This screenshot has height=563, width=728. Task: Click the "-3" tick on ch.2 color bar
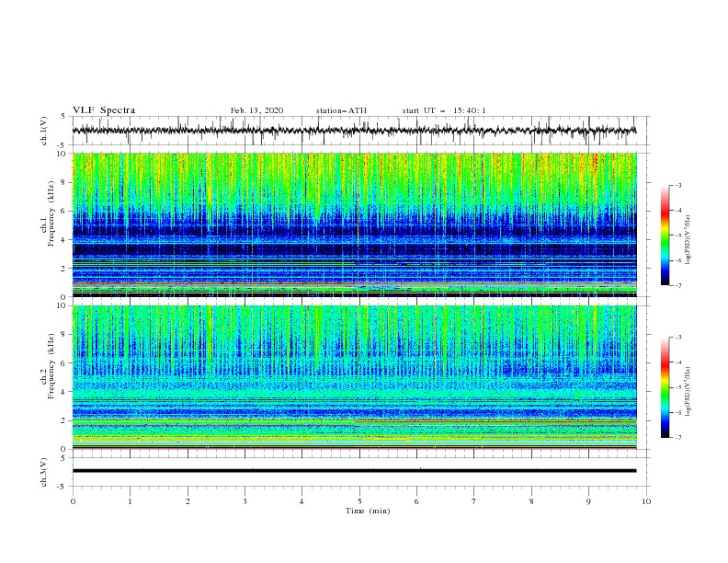[677, 338]
